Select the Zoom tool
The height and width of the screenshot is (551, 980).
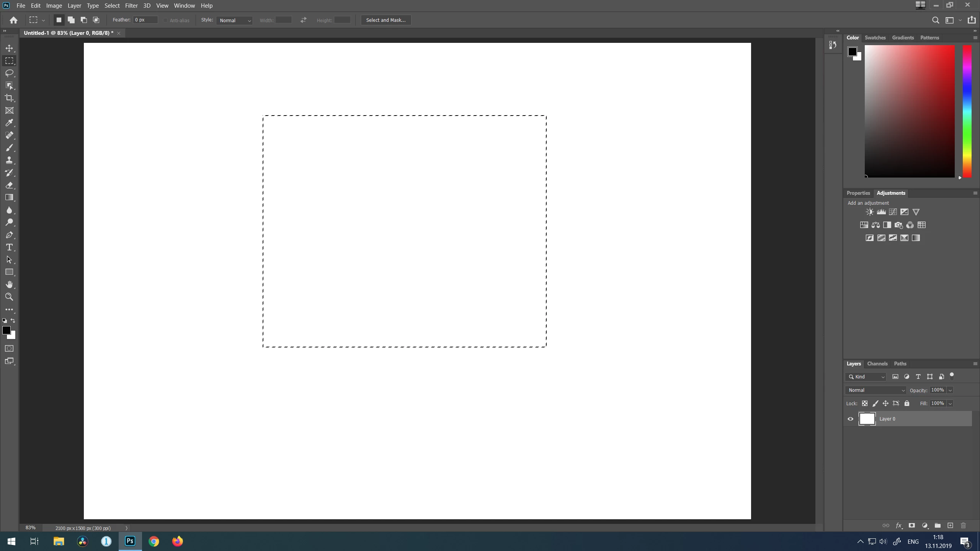9,297
